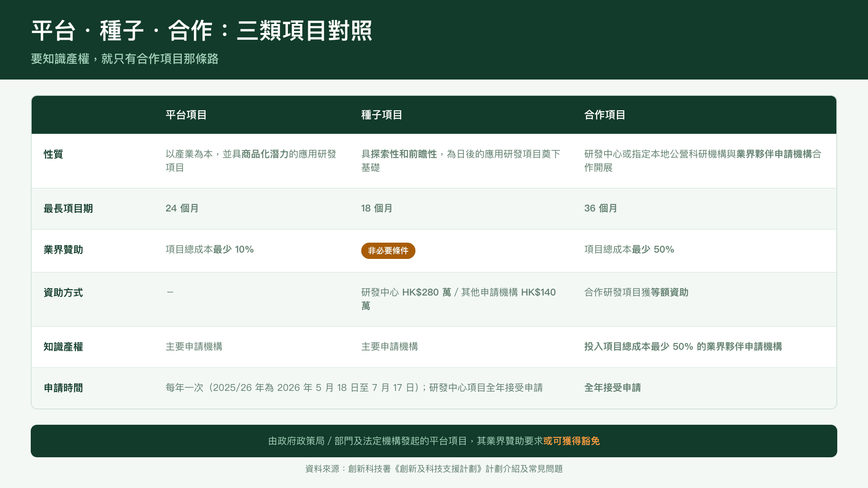Click the 資料來源 footer citation
Screen dimensions: 868x488
pos(434,469)
